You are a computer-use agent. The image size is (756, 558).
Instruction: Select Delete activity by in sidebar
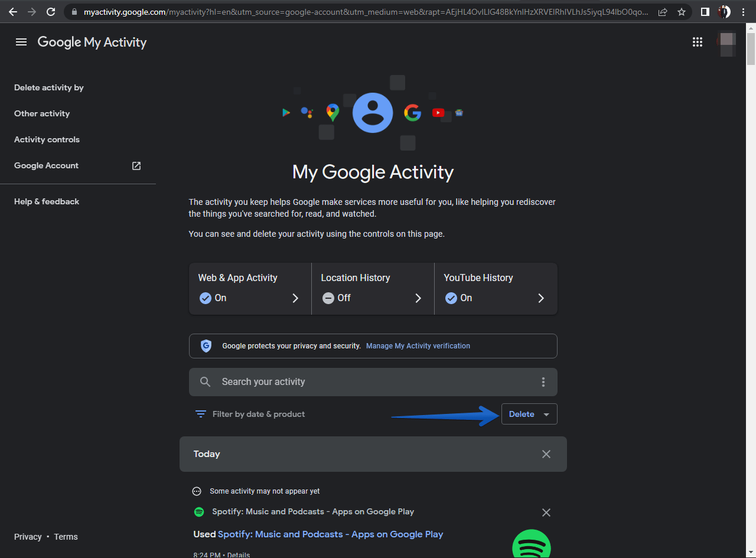pos(49,87)
